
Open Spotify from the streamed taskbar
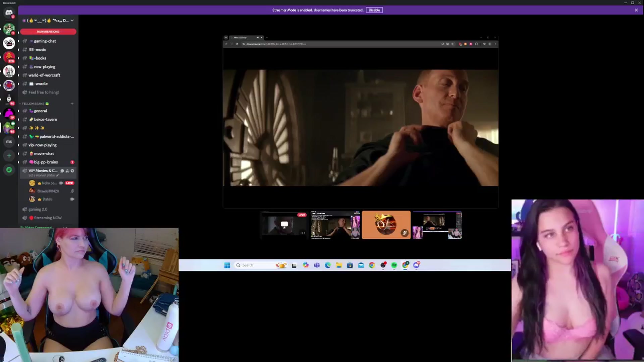coord(394,265)
